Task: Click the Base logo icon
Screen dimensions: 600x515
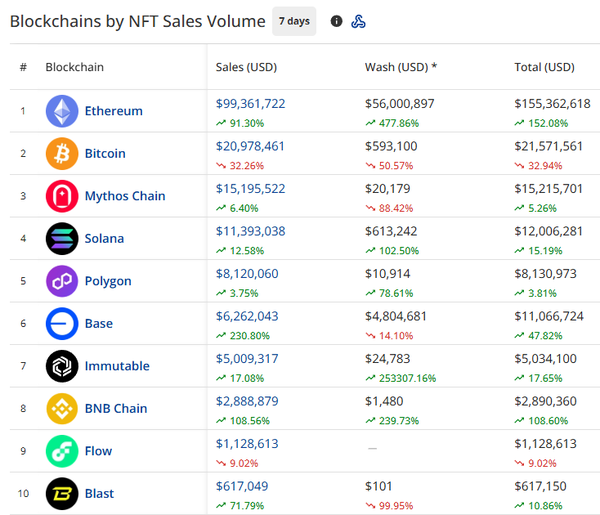Action: tap(62, 323)
